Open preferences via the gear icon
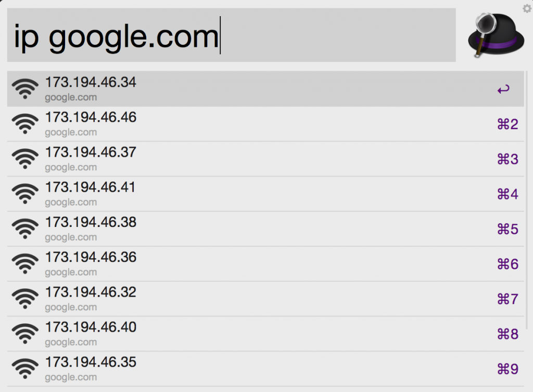This screenshot has width=533, height=392. [x=527, y=8]
